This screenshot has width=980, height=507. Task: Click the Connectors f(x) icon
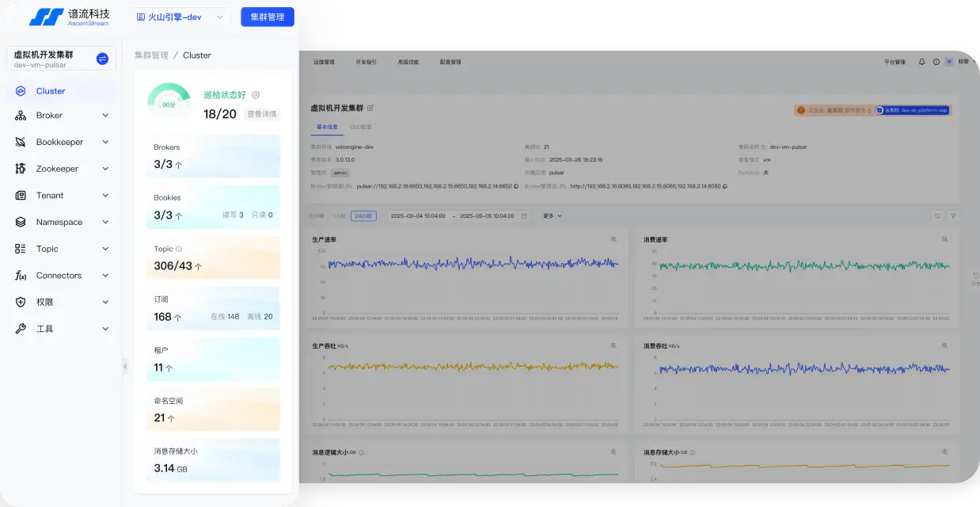[21, 276]
